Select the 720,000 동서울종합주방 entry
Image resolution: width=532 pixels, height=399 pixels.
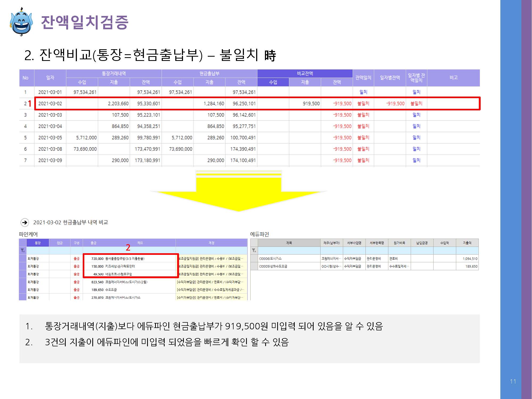118,259
